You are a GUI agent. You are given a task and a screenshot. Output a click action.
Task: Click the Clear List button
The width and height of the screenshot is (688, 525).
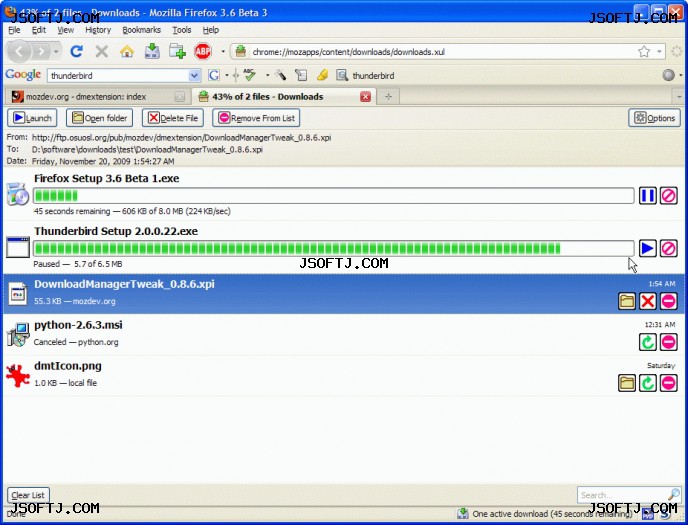coord(28,495)
